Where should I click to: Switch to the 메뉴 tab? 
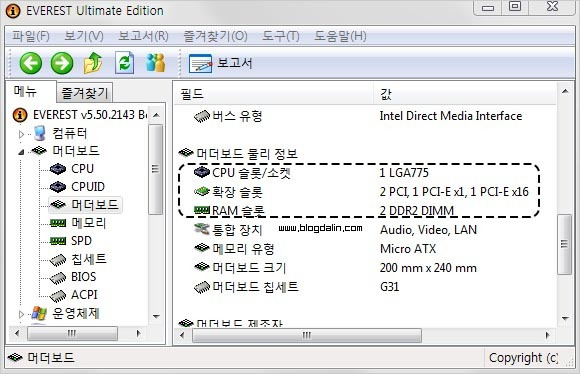point(30,91)
